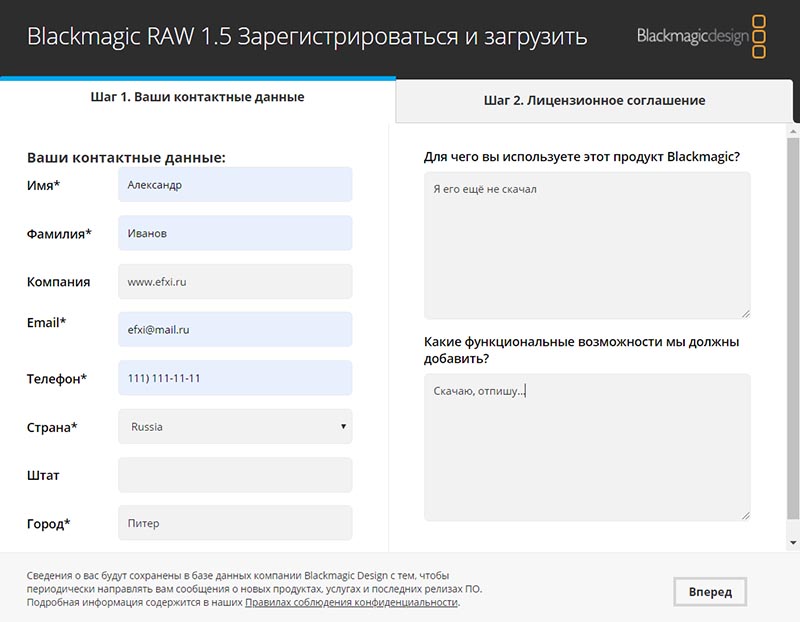800x622 pixels.
Task: Click the Телефон field
Action: coord(235,378)
